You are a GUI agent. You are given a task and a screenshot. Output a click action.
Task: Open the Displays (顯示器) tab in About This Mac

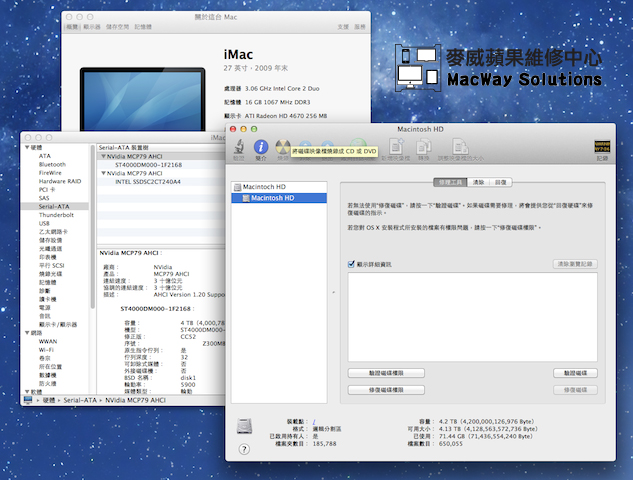click(x=92, y=27)
